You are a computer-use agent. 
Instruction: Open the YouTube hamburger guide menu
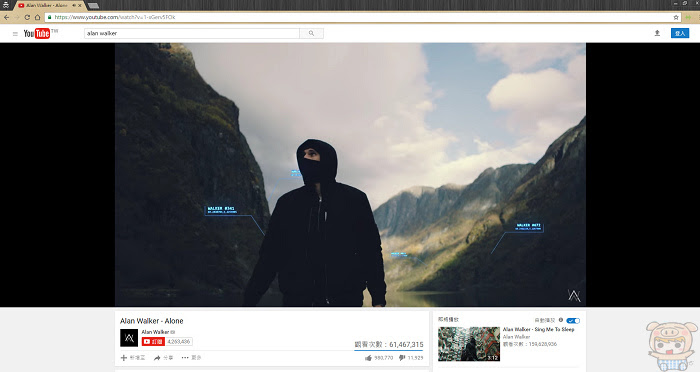click(15, 33)
